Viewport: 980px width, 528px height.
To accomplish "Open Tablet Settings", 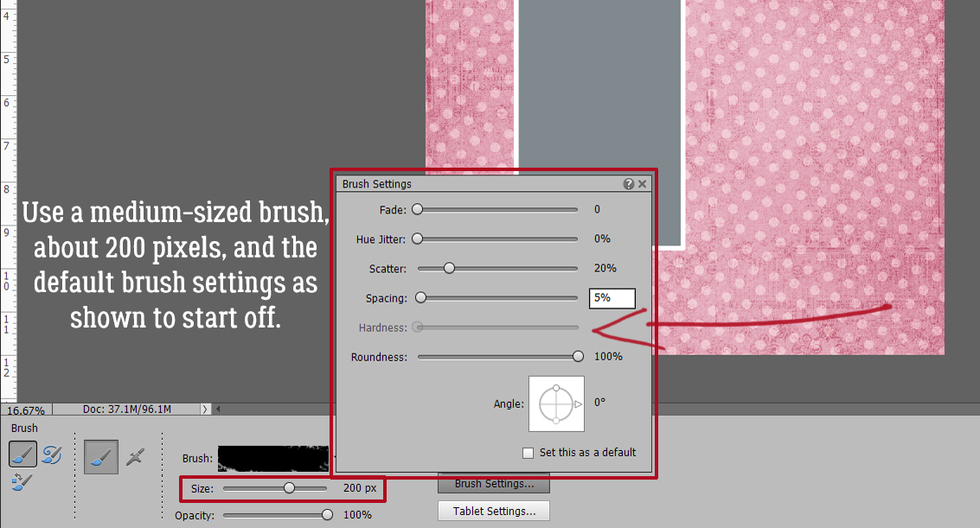I will point(494,512).
